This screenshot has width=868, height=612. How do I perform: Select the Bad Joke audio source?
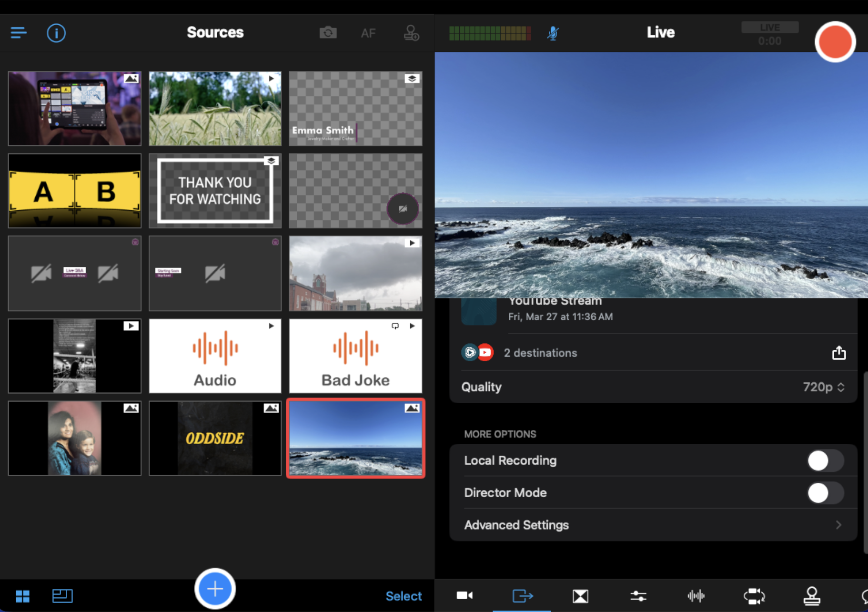point(355,356)
